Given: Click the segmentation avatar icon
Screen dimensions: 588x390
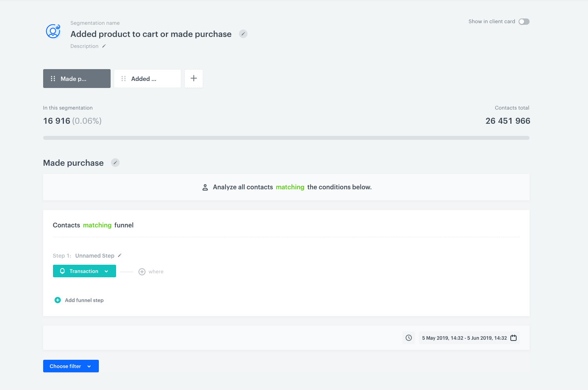Looking at the screenshot, I should pyautogui.click(x=53, y=32).
